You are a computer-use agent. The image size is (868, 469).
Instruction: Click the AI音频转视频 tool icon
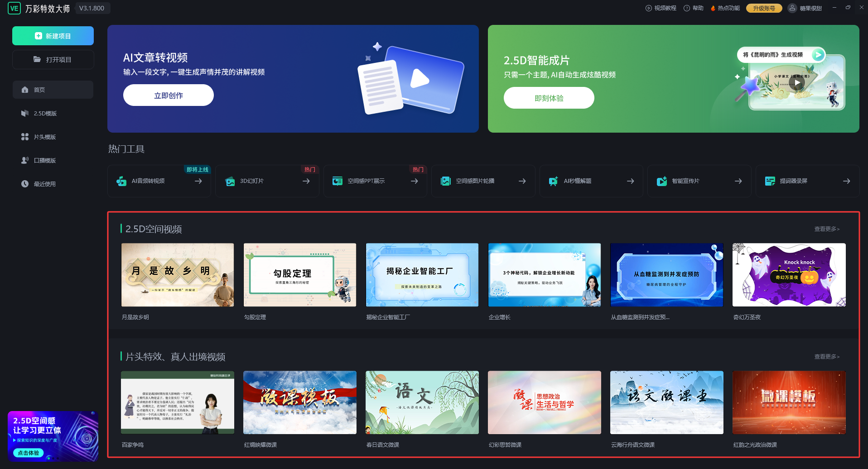[x=121, y=181]
